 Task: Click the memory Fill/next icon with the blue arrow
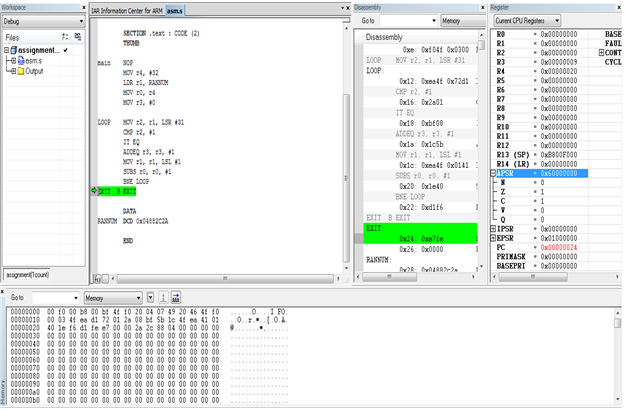click(x=176, y=298)
